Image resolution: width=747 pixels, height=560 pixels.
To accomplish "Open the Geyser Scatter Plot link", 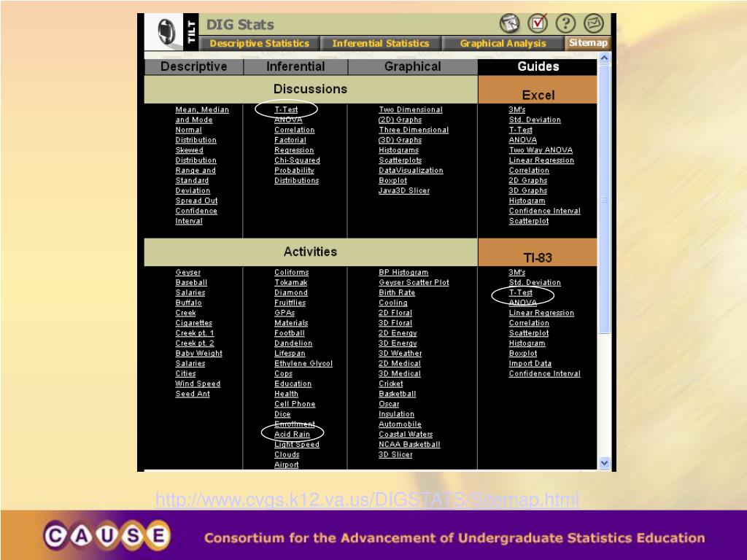I will coord(414,282).
